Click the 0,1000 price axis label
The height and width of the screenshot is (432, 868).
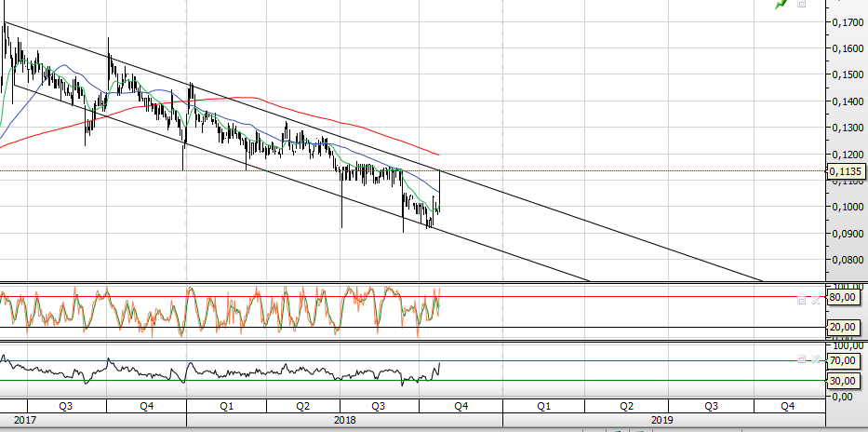[848, 207]
